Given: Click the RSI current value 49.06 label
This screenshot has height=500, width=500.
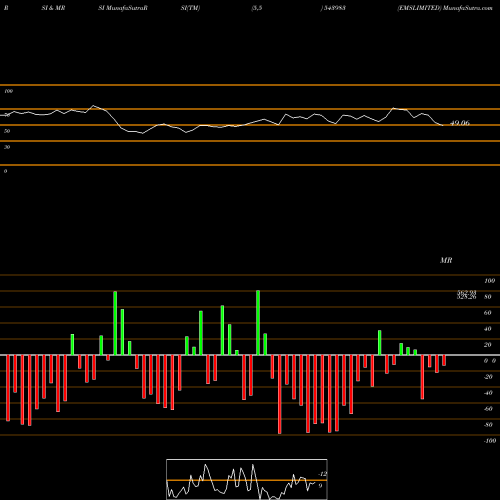Looking at the screenshot, I should (460, 123).
